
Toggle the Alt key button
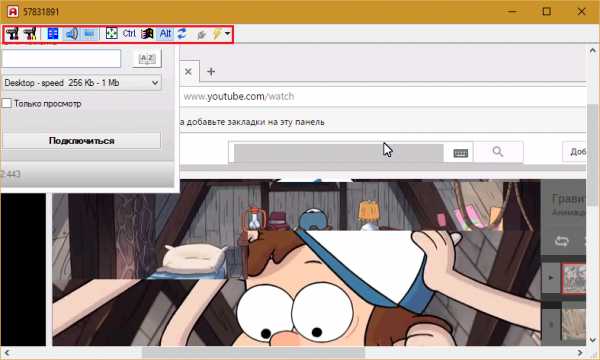tap(166, 34)
